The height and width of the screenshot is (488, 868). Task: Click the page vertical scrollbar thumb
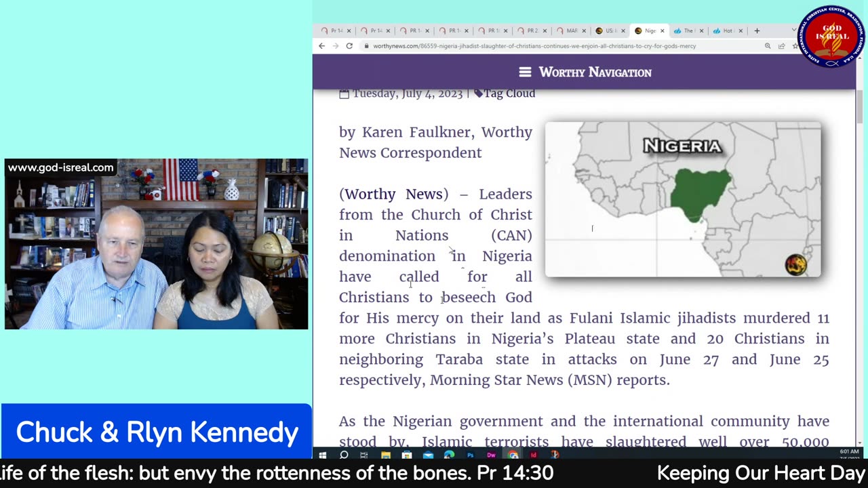pos(860,106)
